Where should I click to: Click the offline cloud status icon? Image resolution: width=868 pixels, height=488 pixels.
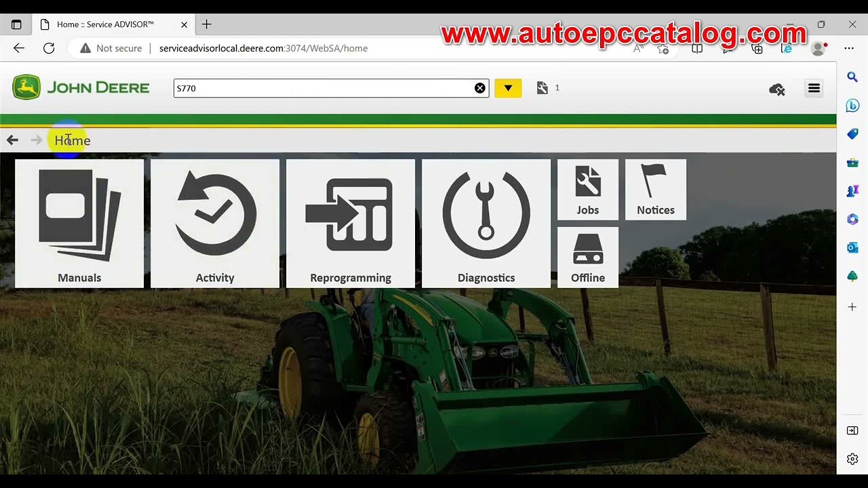coord(777,89)
